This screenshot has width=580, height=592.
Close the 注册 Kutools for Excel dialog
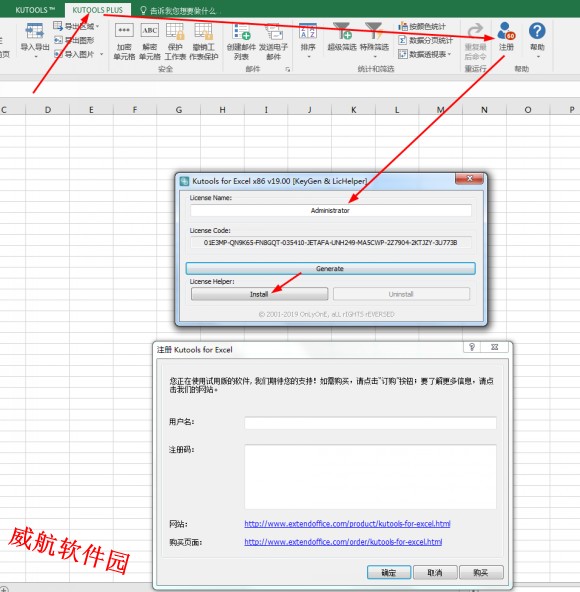494,347
